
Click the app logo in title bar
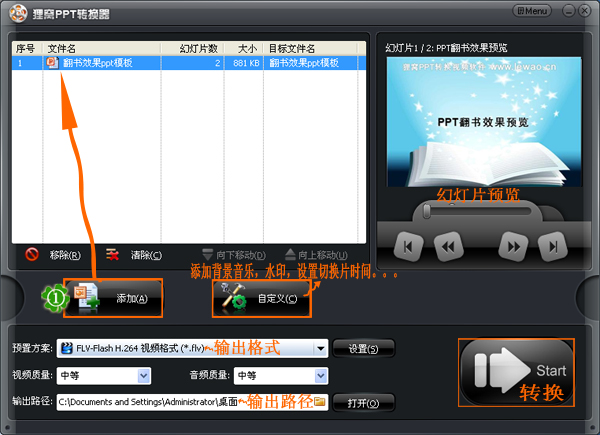tap(18, 14)
